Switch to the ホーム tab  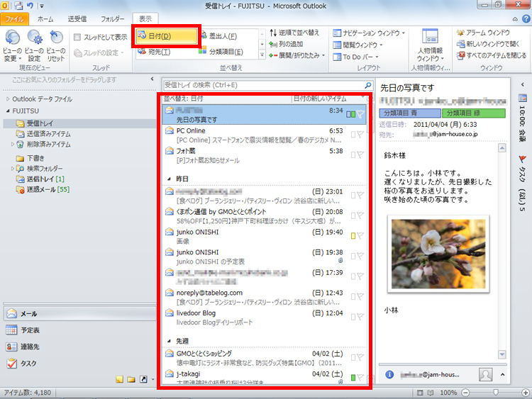click(45, 19)
